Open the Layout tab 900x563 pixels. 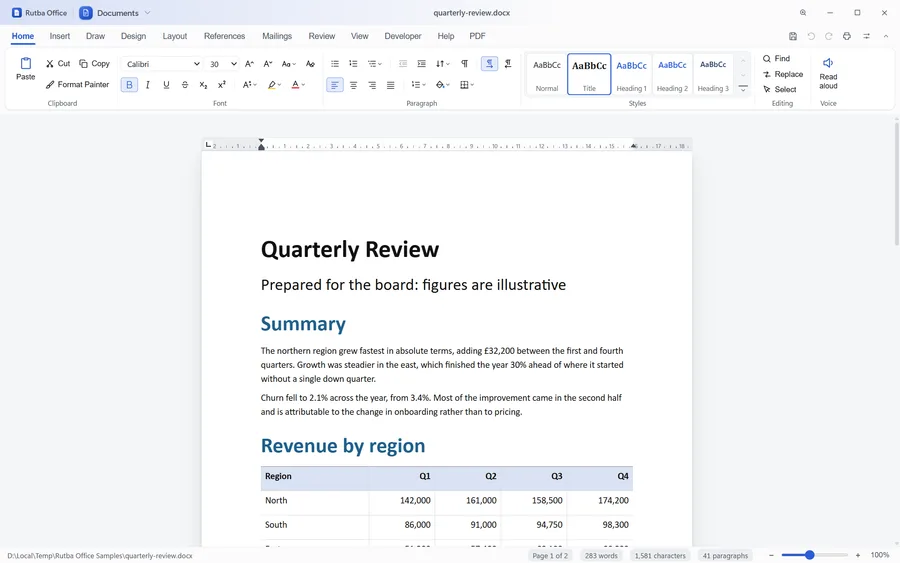coord(174,36)
